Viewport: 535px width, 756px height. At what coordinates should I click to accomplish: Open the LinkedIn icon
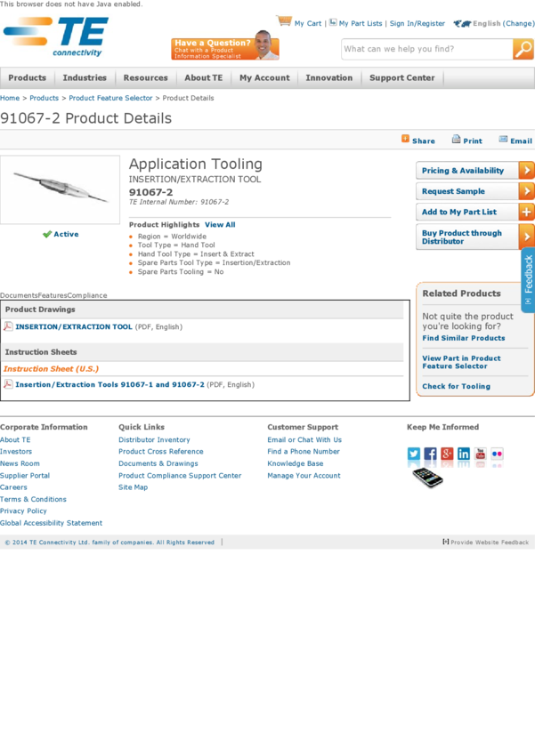pyautogui.click(x=464, y=454)
